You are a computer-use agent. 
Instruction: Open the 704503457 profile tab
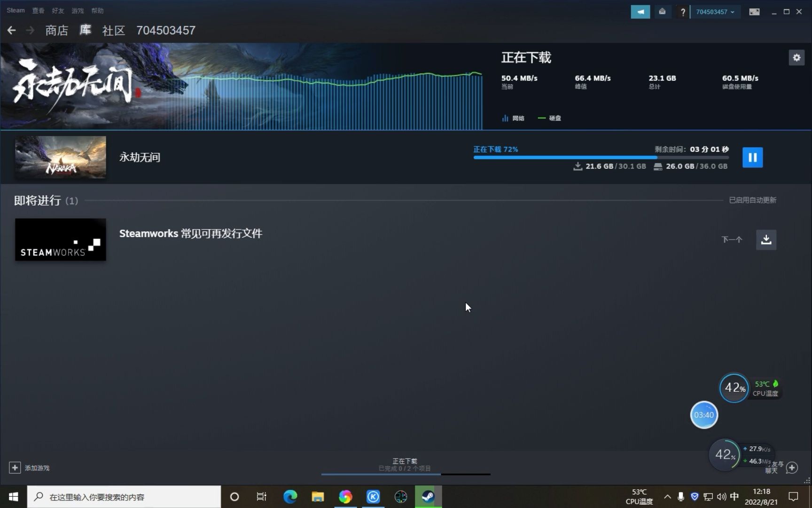[x=166, y=31]
